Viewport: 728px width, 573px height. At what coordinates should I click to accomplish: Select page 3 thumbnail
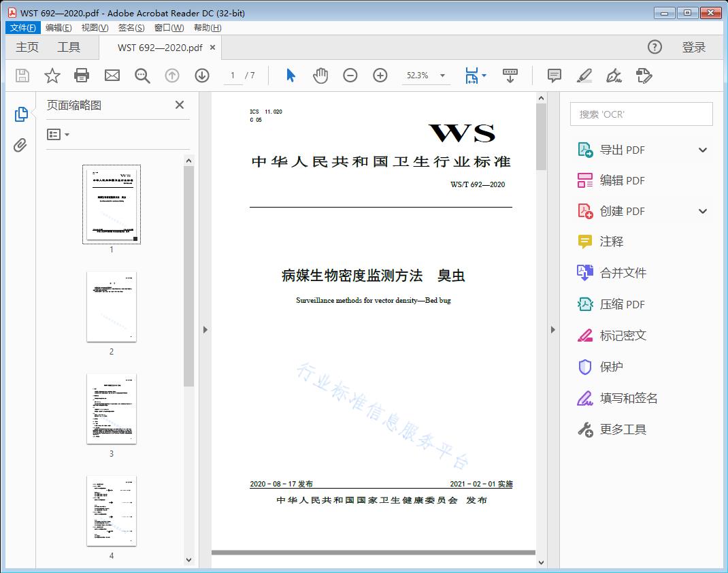click(112, 409)
